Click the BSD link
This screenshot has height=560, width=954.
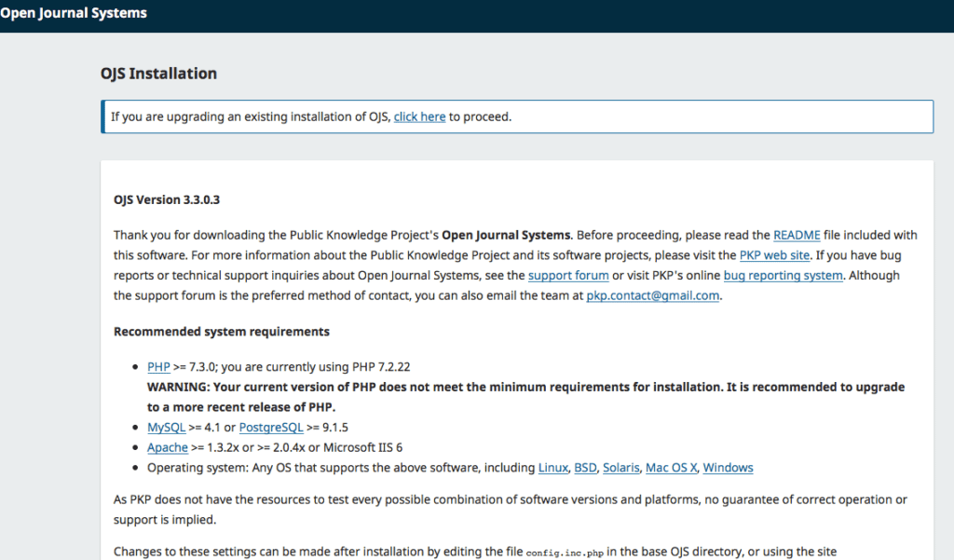(585, 468)
